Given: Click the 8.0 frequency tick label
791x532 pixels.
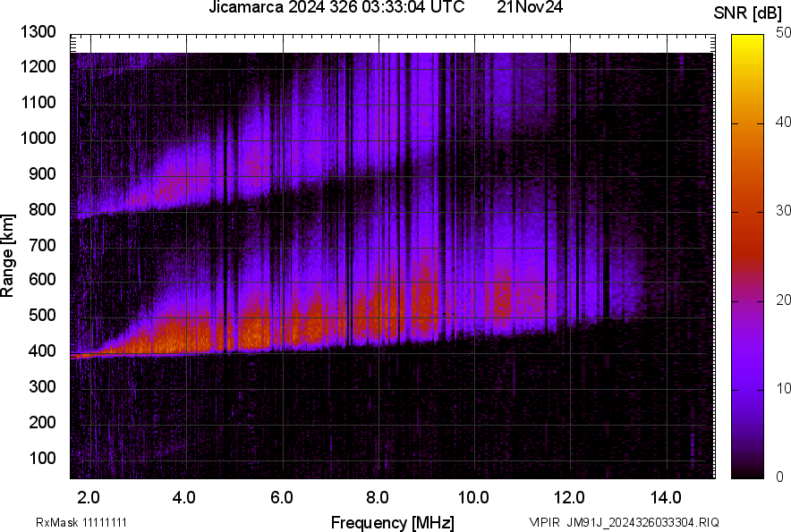Looking at the screenshot, I should coord(378,497).
